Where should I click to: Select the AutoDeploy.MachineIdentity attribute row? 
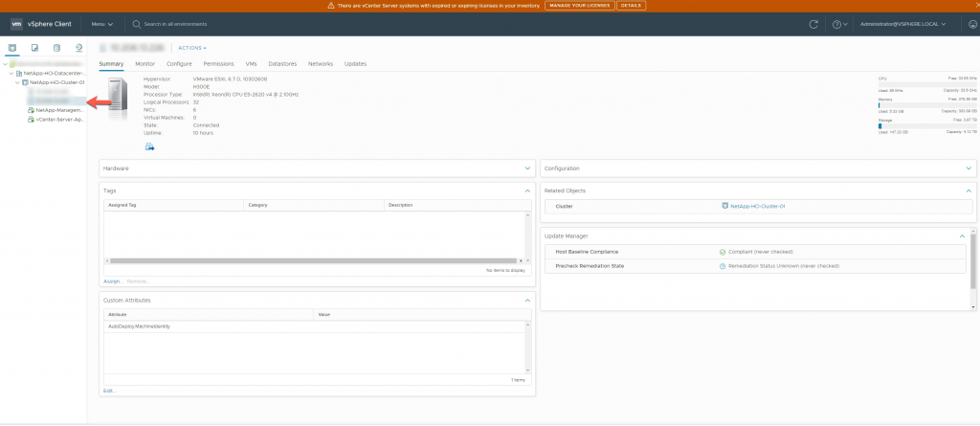pyautogui.click(x=314, y=326)
